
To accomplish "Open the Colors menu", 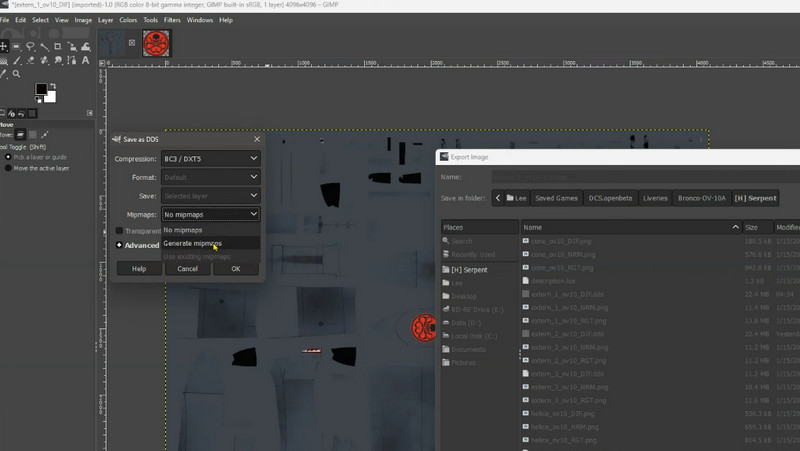I will (x=128, y=20).
